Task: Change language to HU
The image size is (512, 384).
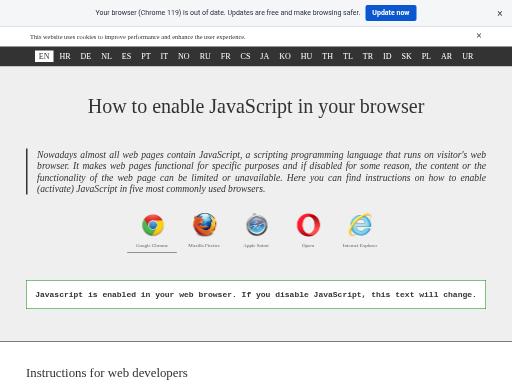Action: [306, 56]
